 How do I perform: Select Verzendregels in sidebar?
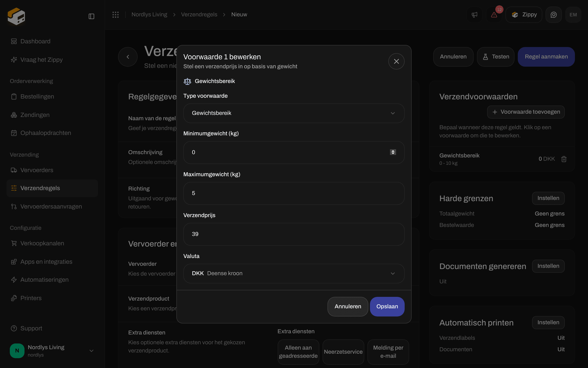pyautogui.click(x=52, y=188)
